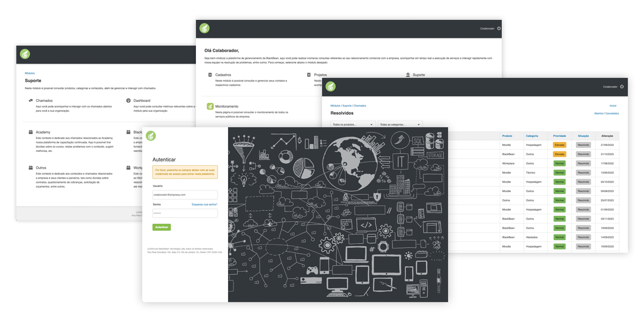This screenshot has width=644, height=322.
Task: Click the Chamados chat icon
Action: 31,101
